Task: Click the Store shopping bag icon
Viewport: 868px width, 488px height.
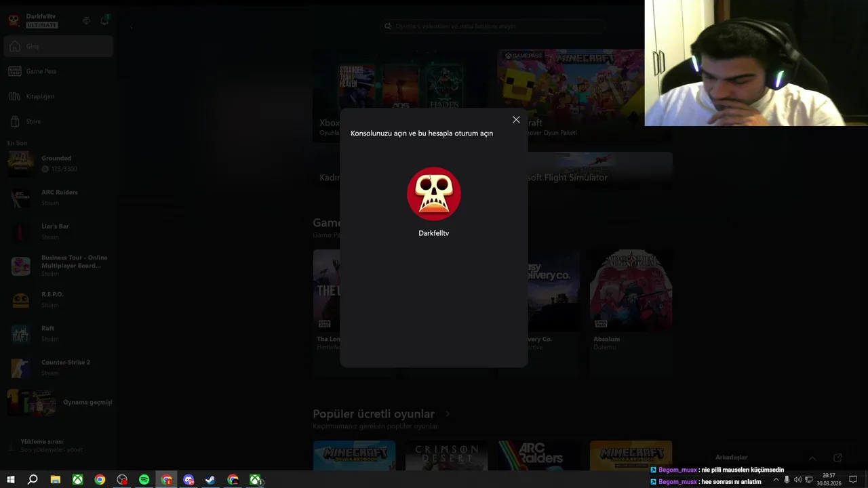Action: click(15, 121)
